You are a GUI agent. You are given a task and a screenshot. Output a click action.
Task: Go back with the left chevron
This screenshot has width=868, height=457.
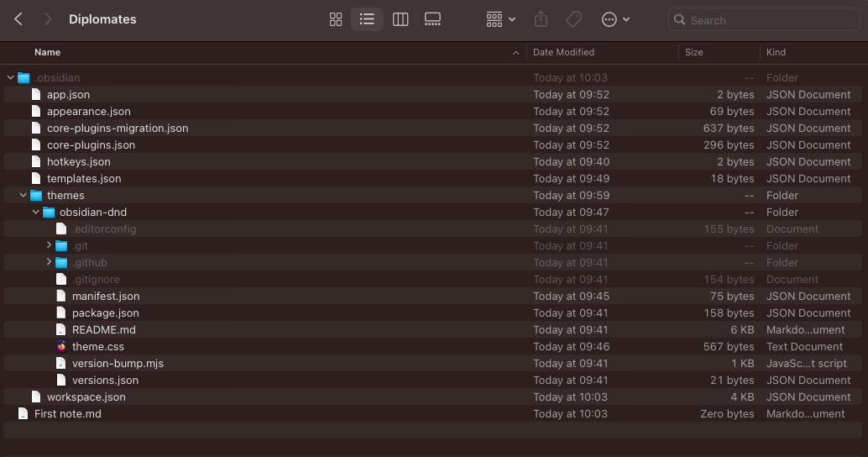pos(18,19)
